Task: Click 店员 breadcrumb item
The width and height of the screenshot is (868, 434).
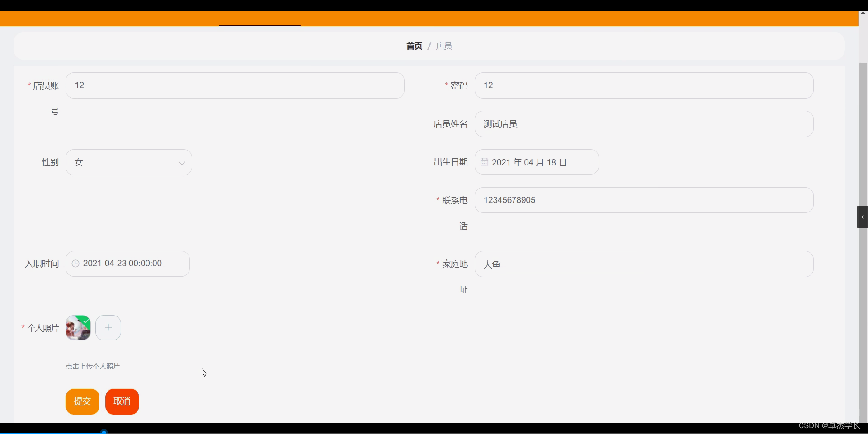Action: 444,46
